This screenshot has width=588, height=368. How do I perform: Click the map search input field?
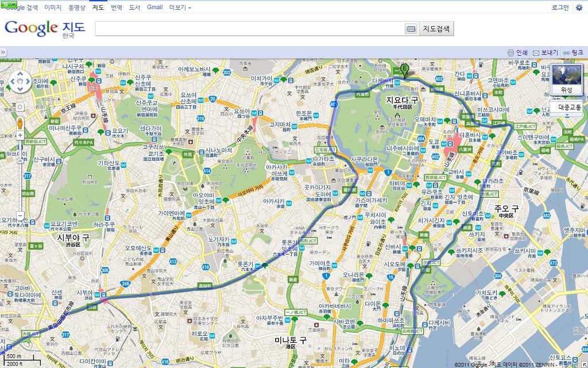pos(250,29)
